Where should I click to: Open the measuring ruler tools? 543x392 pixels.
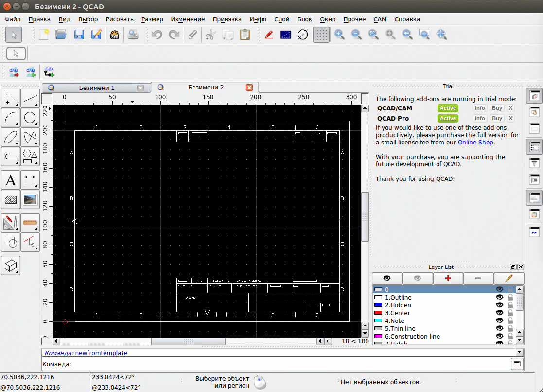[30, 223]
